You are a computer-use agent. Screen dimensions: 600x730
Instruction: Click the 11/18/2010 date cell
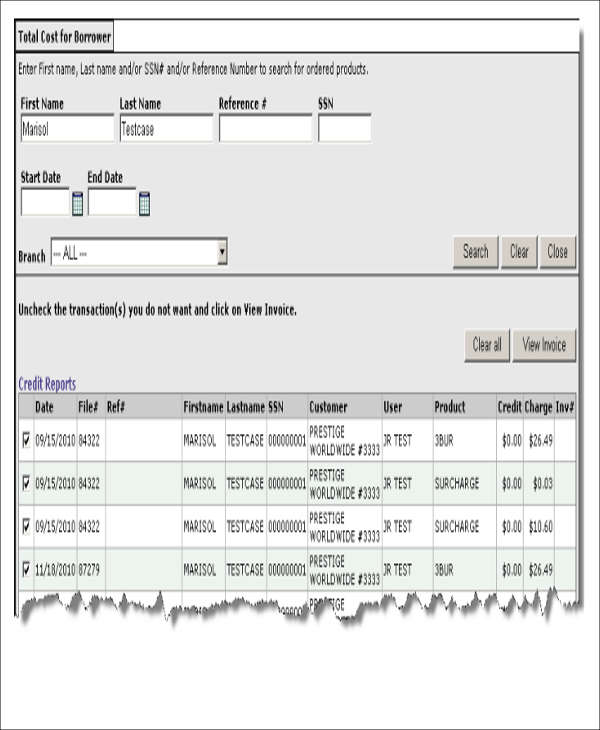(55, 570)
